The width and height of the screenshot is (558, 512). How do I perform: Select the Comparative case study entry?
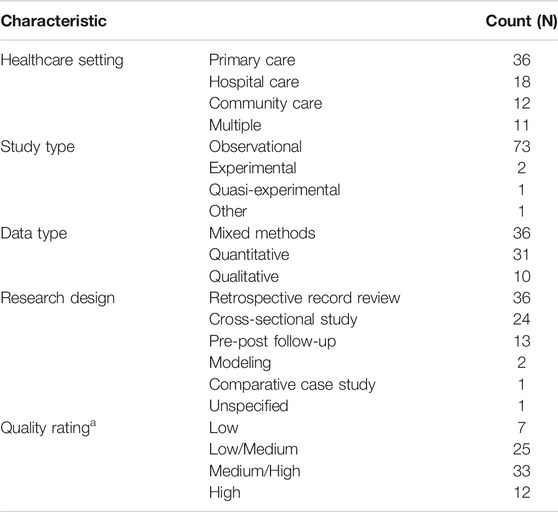point(292,385)
